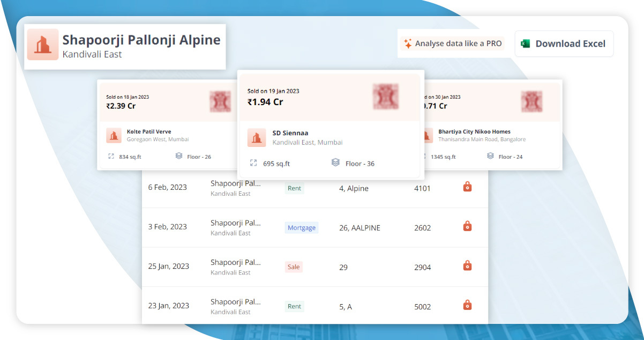Open the lock icon on row 5002
Screen dimensions: 644x340
tap(467, 305)
